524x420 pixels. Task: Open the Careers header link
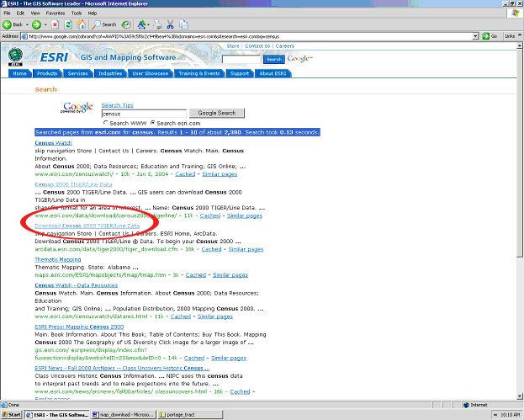(285, 45)
